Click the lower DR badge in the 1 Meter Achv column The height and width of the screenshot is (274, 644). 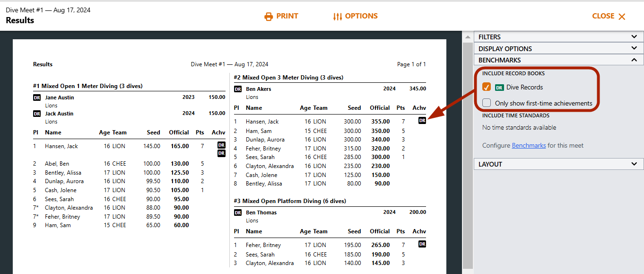click(x=221, y=153)
